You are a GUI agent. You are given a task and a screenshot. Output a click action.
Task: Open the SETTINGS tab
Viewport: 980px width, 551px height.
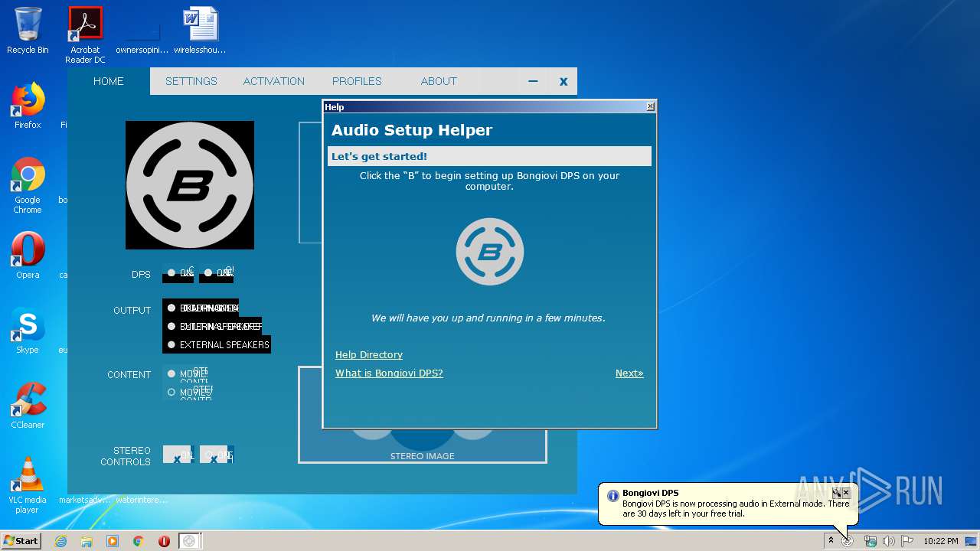pyautogui.click(x=191, y=81)
